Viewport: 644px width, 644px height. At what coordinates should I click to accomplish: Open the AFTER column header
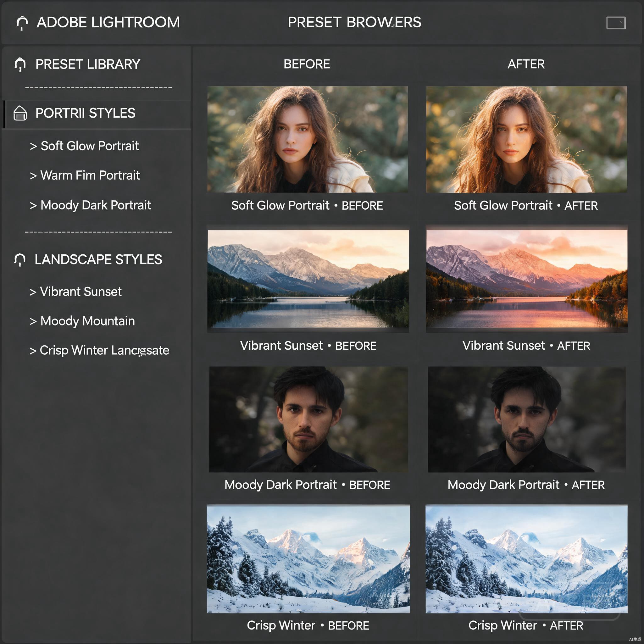pos(526,64)
